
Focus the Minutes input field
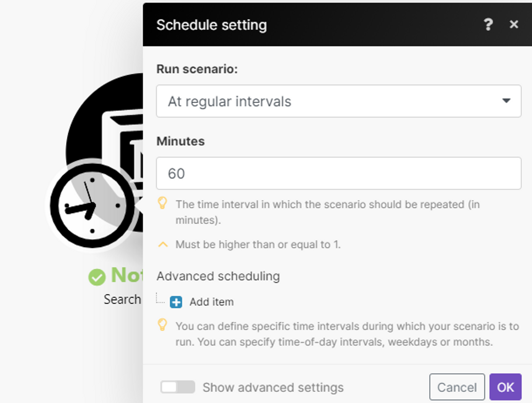coord(338,173)
